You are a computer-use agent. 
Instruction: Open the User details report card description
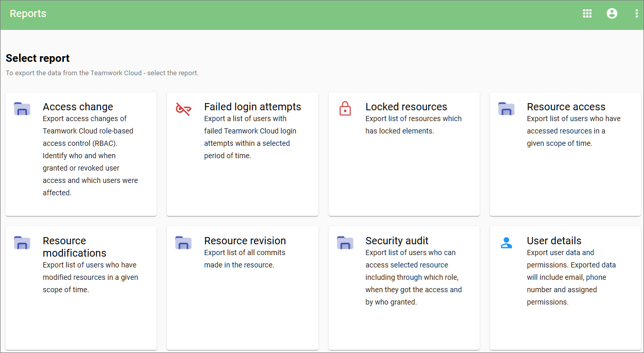(571, 277)
